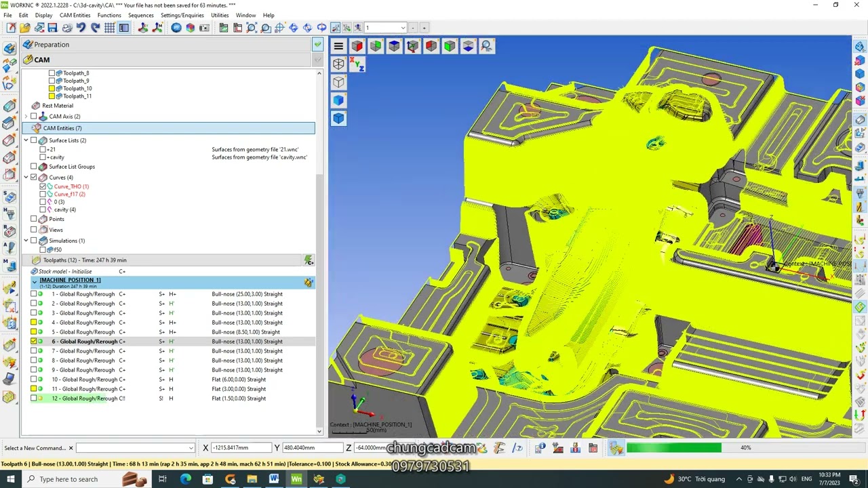Collapse the Simulations (1) node
The width and height of the screenshot is (868, 488).
coord(26,241)
